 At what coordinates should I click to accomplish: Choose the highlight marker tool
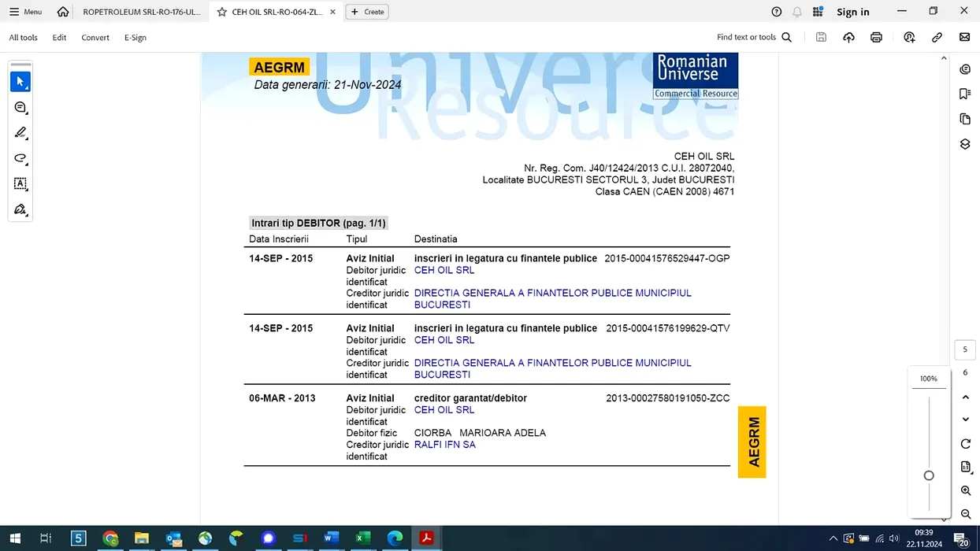(20, 133)
